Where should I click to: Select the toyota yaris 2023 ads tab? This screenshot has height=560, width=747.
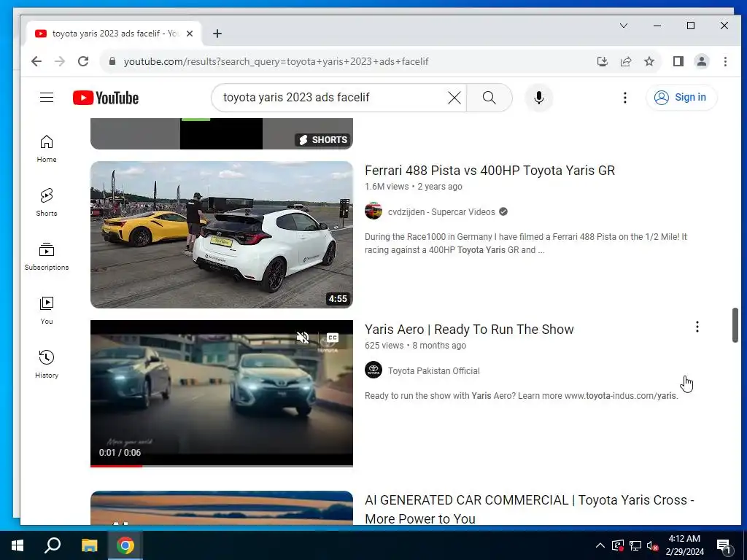(115, 34)
